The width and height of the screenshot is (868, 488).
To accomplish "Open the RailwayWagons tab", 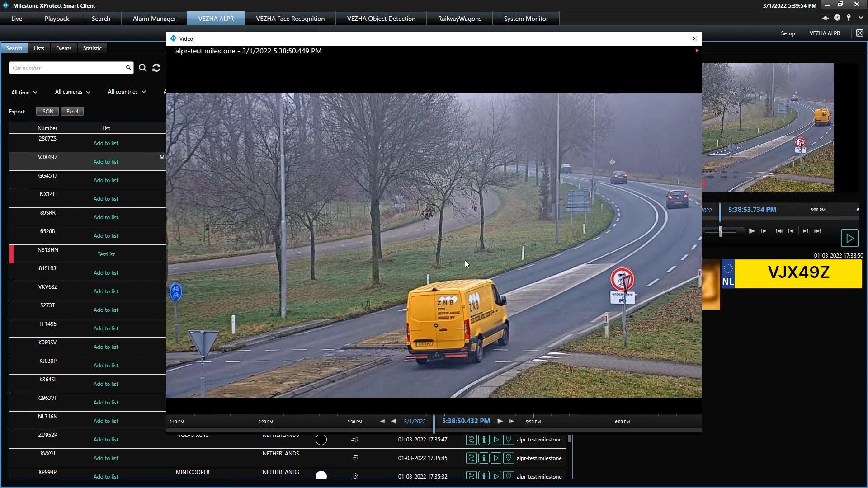I will pos(459,19).
